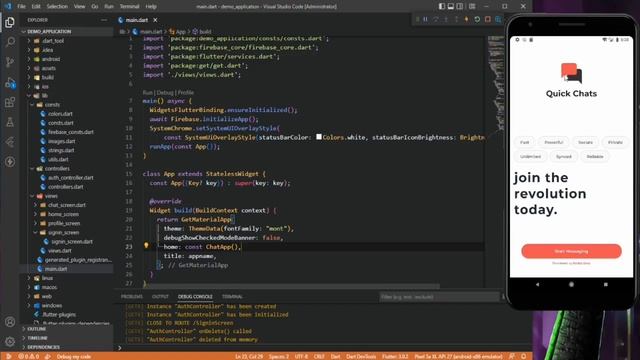The width and height of the screenshot is (640, 360).
Task: Click the debug console input prompt
Action: click(310, 348)
